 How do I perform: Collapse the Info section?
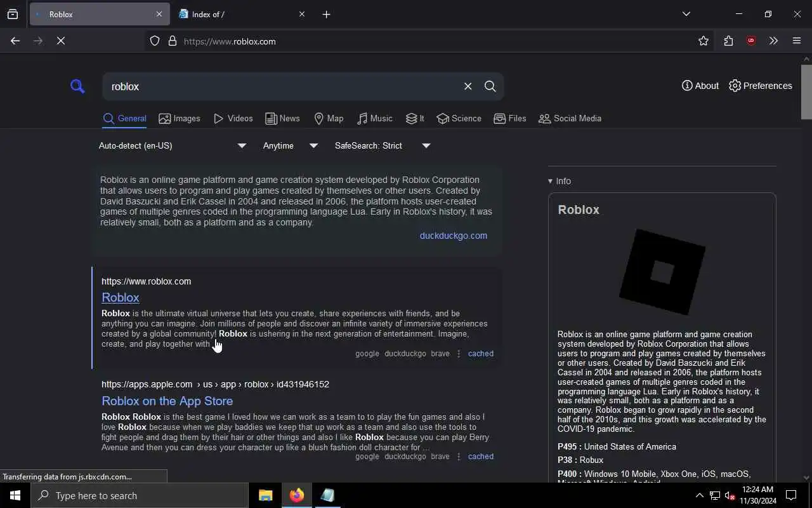tap(560, 181)
